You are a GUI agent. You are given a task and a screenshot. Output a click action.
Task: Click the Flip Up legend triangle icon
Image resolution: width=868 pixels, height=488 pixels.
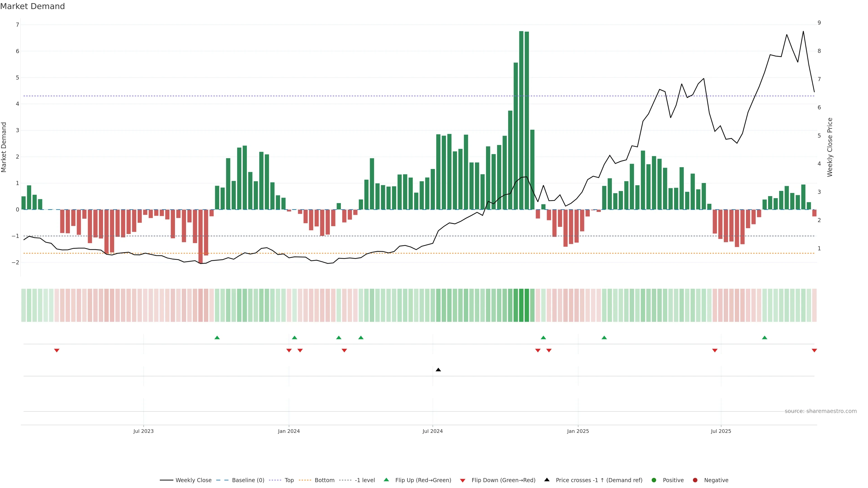point(386,480)
